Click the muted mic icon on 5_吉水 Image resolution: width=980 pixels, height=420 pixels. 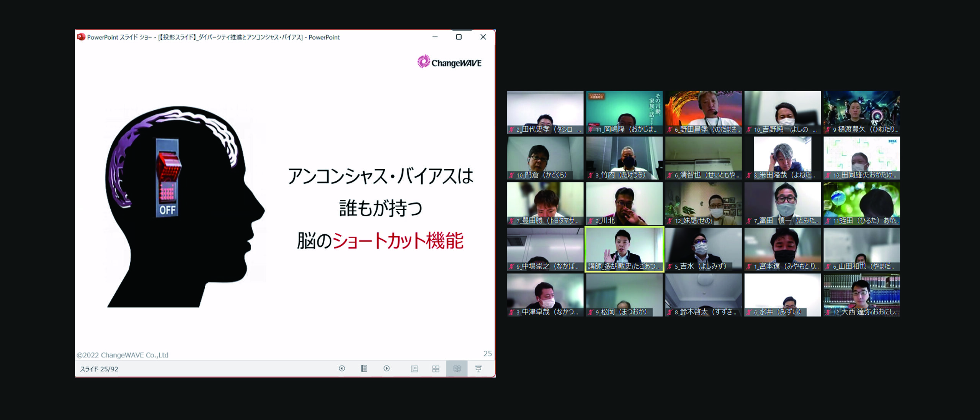(x=670, y=266)
